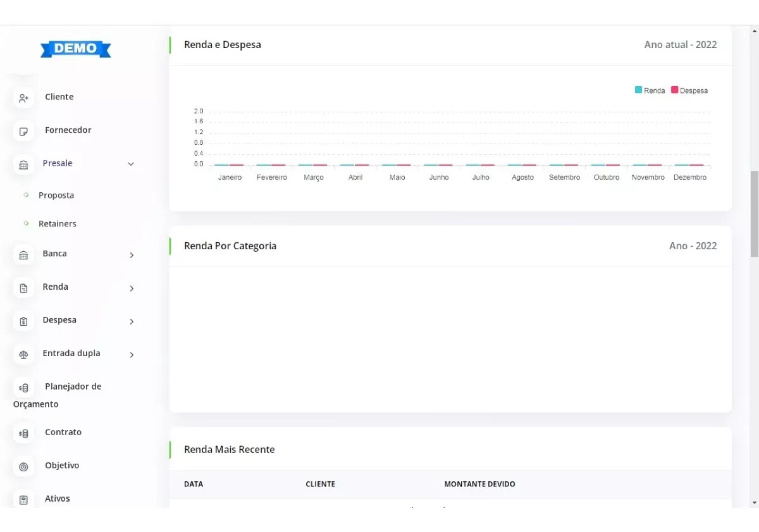The image size is (759, 532).
Task: Click the MONTANTE DEVIDO column header
Action: (x=480, y=484)
